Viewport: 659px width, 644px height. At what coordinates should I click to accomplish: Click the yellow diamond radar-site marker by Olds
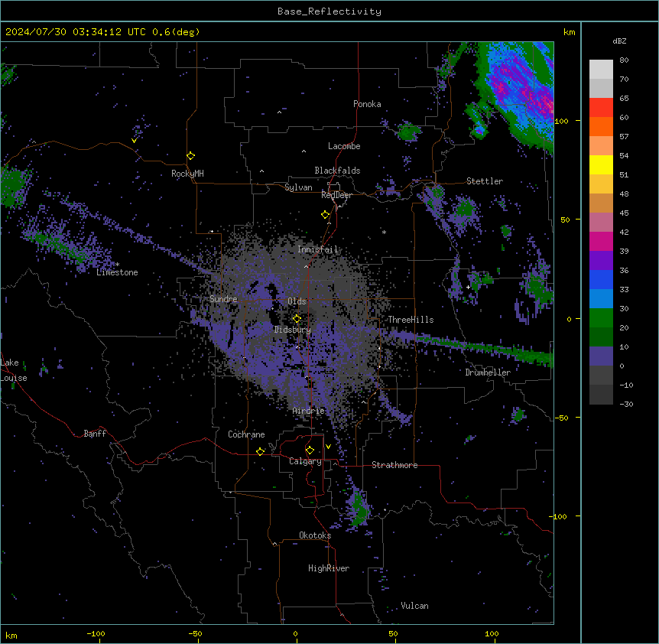(x=297, y=319)
